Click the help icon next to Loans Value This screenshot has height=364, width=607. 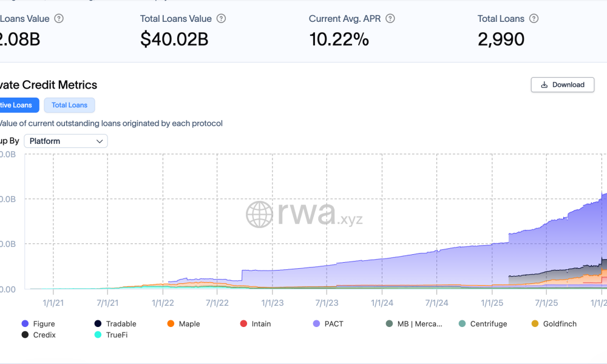58,19
